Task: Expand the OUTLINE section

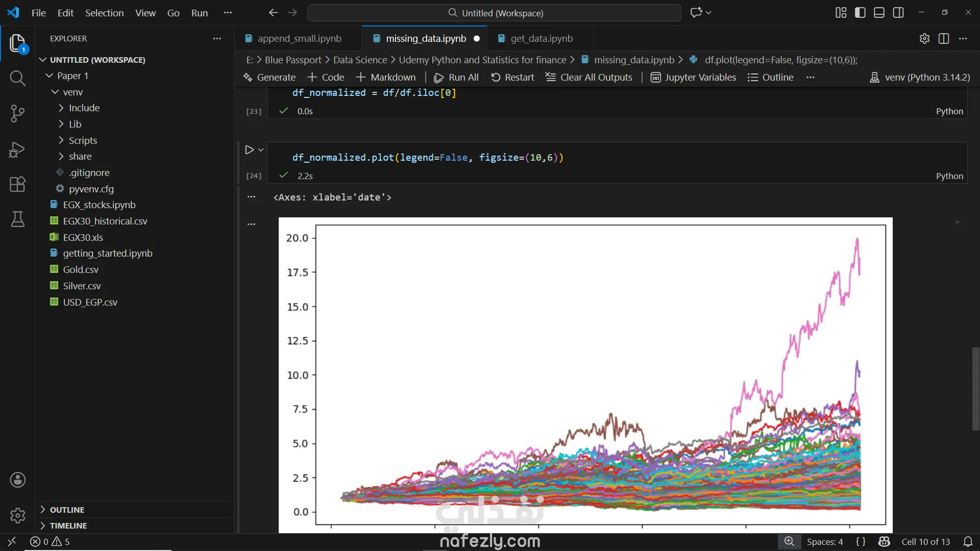Action: tap(67, 510)
